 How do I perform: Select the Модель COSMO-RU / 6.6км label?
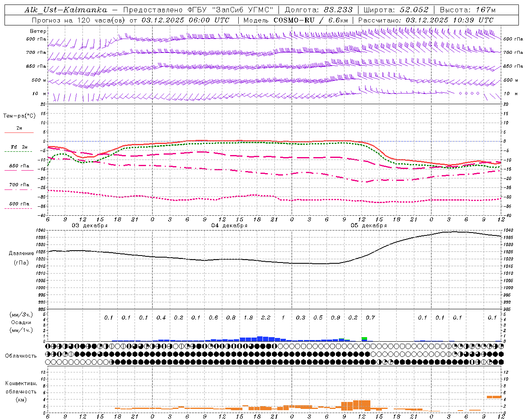pos(296,20)
